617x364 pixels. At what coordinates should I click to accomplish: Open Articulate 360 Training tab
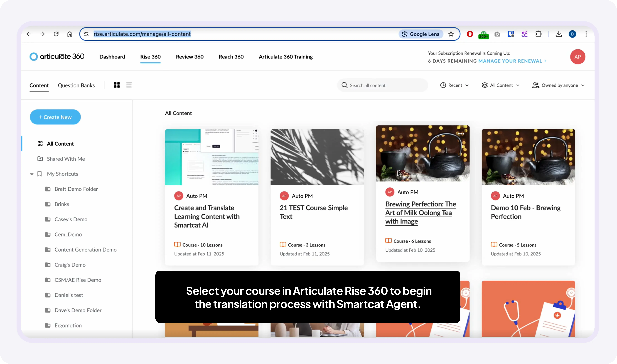(286, 57)
